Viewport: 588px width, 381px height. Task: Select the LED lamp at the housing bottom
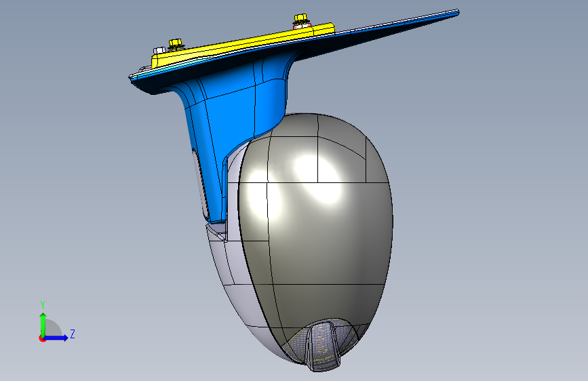pyautogui.click(x=323, y=345)
